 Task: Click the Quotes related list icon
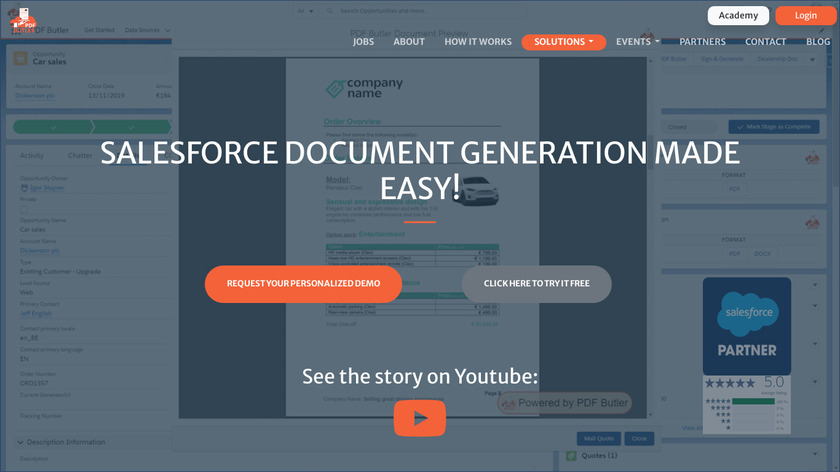tap(571, 455)
